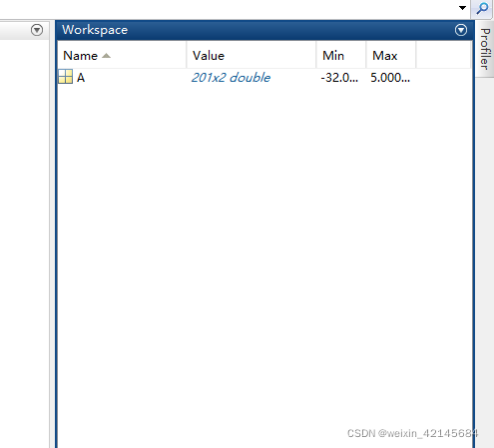Sort workspace variables by Min column

[x=341, y=55]
